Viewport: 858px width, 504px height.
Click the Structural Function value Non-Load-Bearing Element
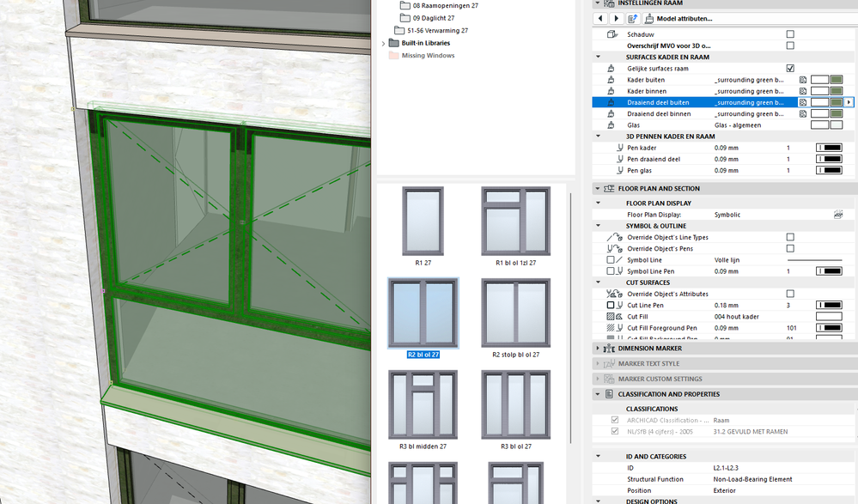tap(752, 479)
